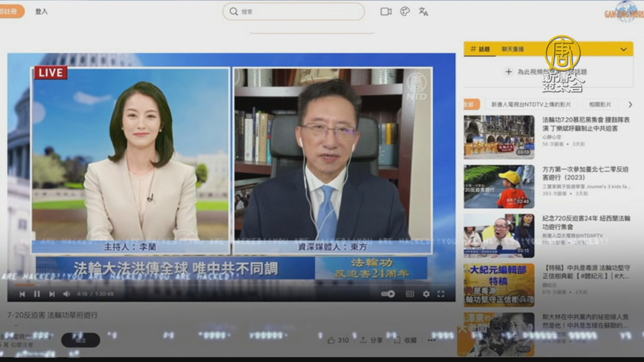The width and height of the screenshot is (644, 362).
Task: Select the 相關影片 filter chip
Action: [x=600, y=105]
